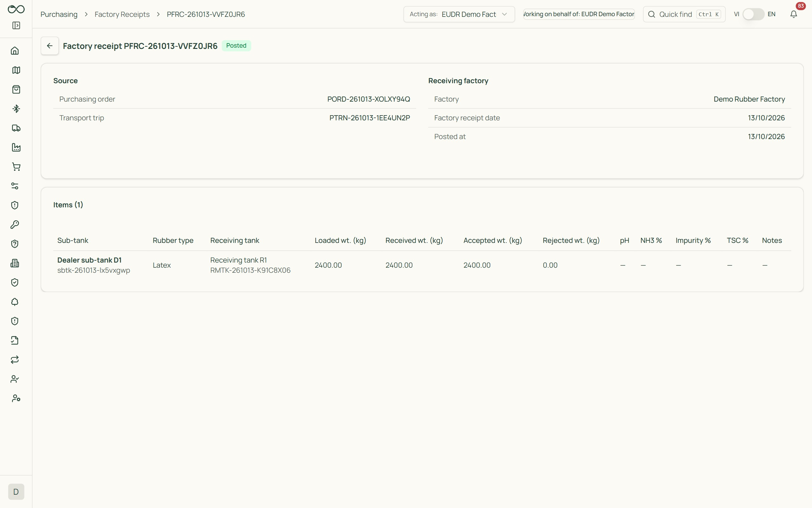Open Factory Receipts breadcrumb
Image resolution: width=812 pixels, height=508 pixels.
coord(122,14)
